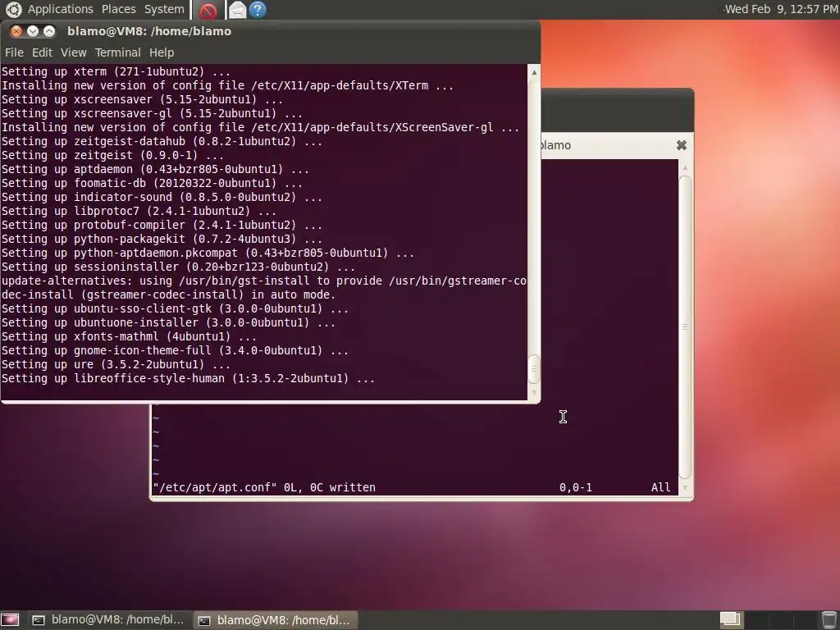This screenshot has height=630, width=840.
Task: Click the line 'Setting up ure (3.5.2-2ubuntu1)'
Action: 116,363
